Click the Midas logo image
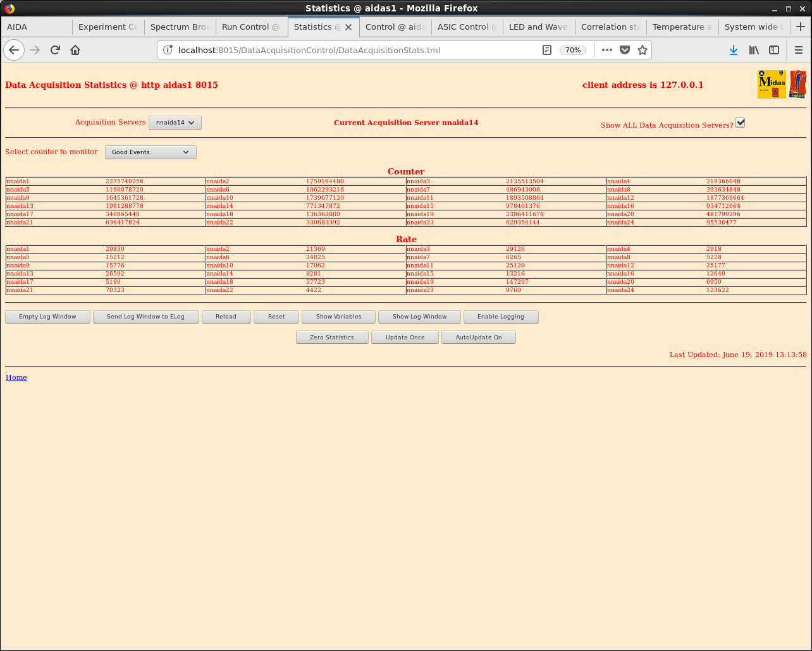 (772, 84)
